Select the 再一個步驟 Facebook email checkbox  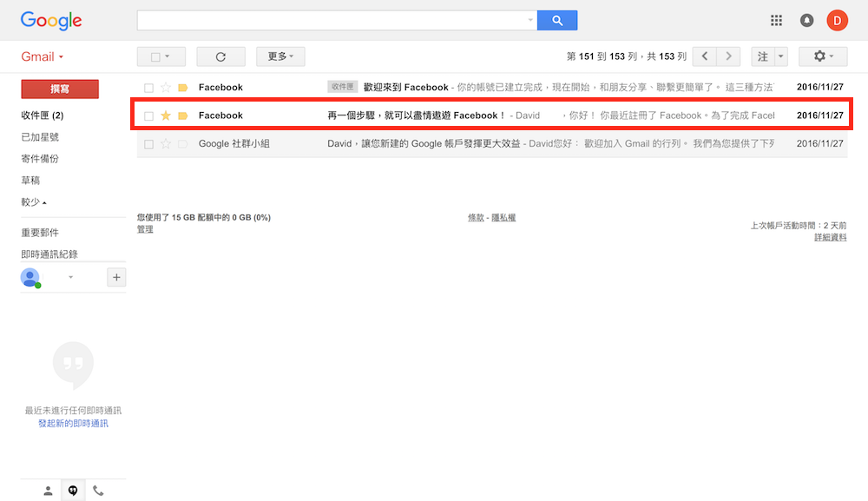pos(148,116)
